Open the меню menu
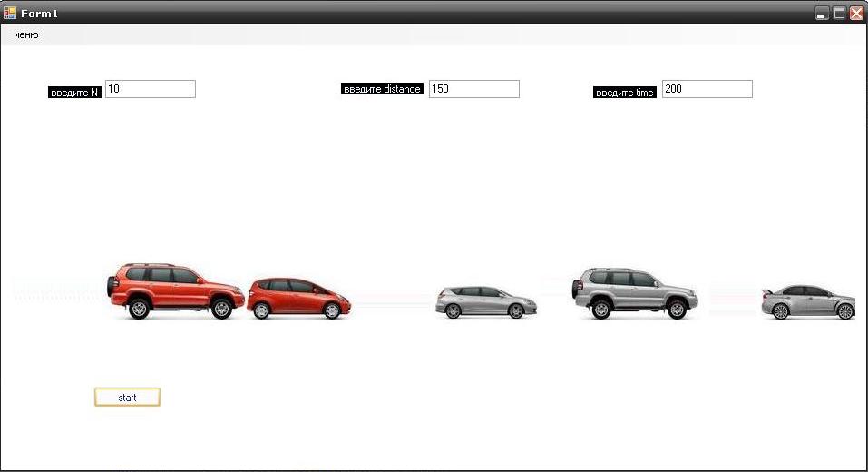Screen dimensions: 868x472 [x=26, y=34]
